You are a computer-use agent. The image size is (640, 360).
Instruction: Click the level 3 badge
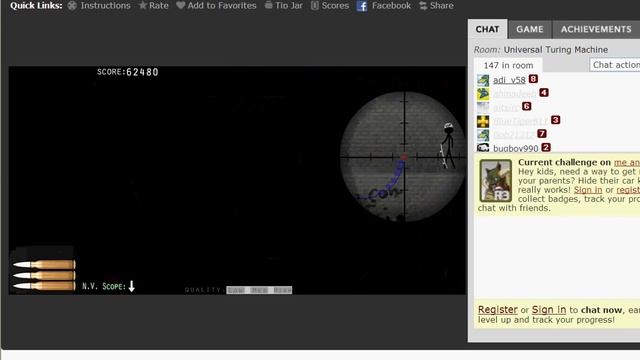point(556,120)
